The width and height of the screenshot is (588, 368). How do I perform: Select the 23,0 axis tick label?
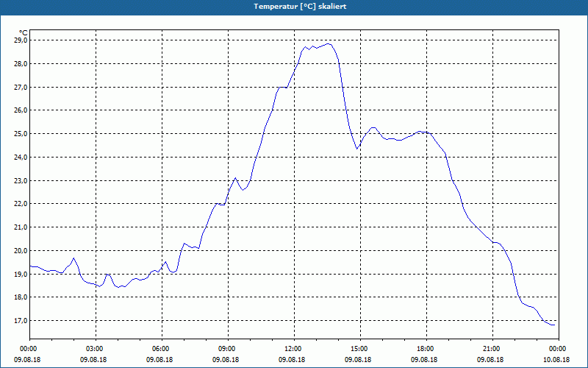(x=21, y=180)
